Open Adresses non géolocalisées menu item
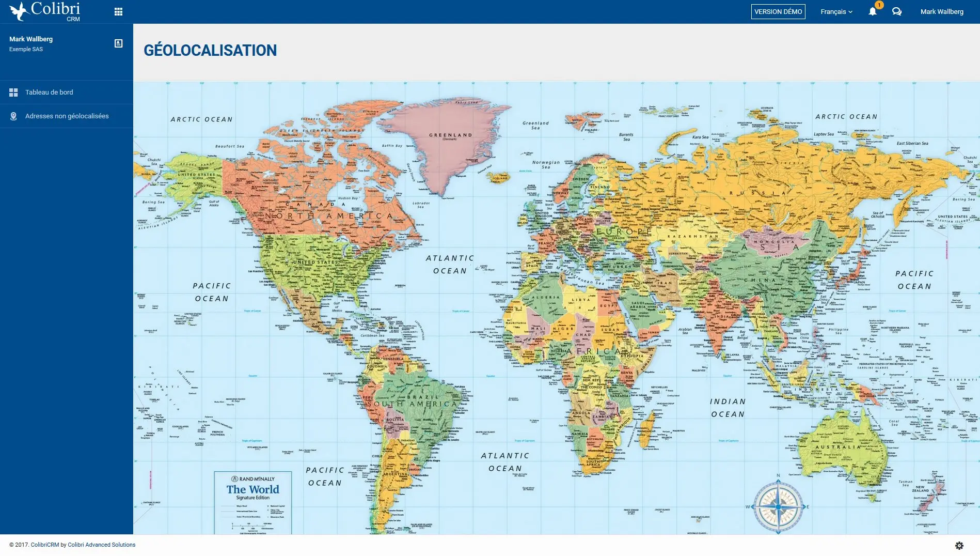 pos(67,116)
